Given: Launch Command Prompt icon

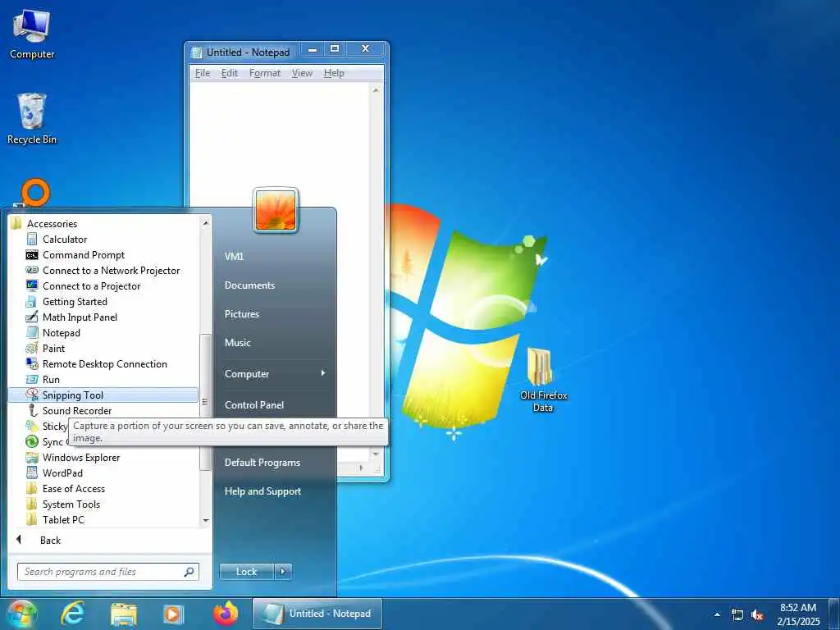Looking at the screenshot, I should (32, 255).
